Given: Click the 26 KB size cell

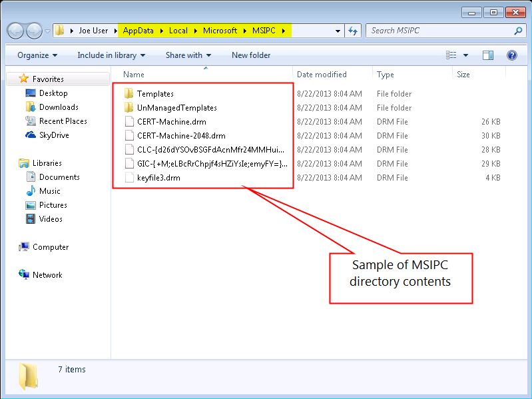Looking at the screenshot, I should (x=491, y=121).
